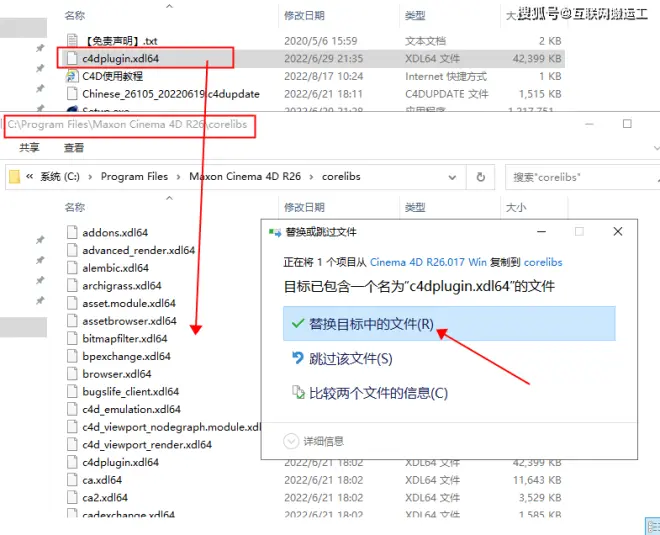Open the 查看 ribbon tab
The width and height of the screenshot is (660, 535).
[x=74, y=148]
